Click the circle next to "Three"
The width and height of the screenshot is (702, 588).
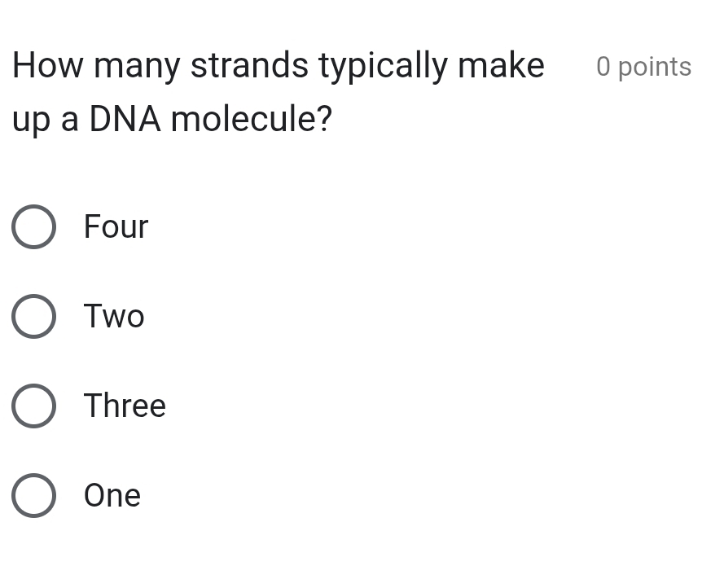pos(33,406)
